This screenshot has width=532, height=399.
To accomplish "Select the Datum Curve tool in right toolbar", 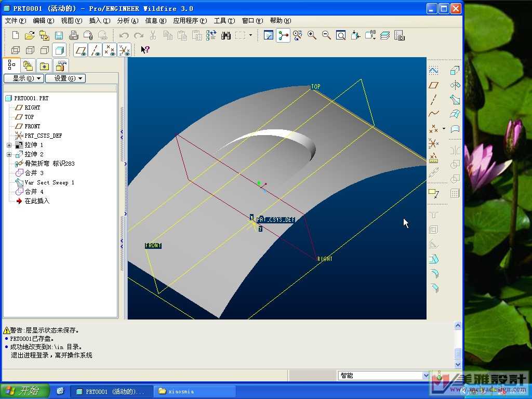I will pos(434,114).
